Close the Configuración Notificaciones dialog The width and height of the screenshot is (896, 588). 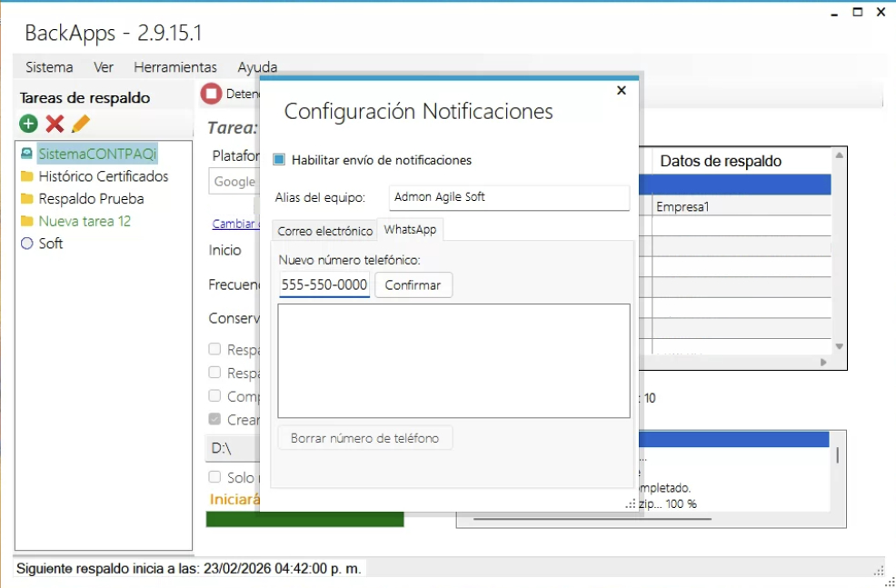click(622, 90)
